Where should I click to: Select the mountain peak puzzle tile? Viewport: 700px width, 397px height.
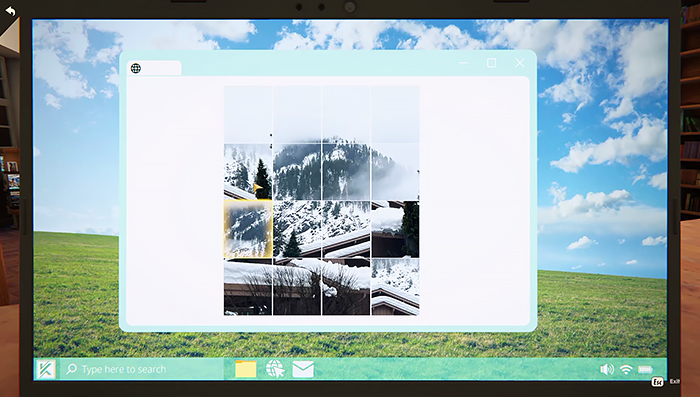click(346, 171)
